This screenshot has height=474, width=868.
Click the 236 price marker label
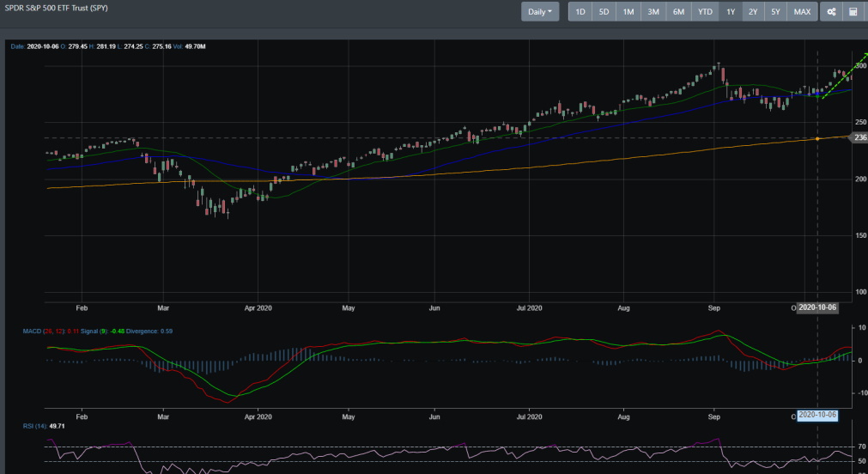859,137
